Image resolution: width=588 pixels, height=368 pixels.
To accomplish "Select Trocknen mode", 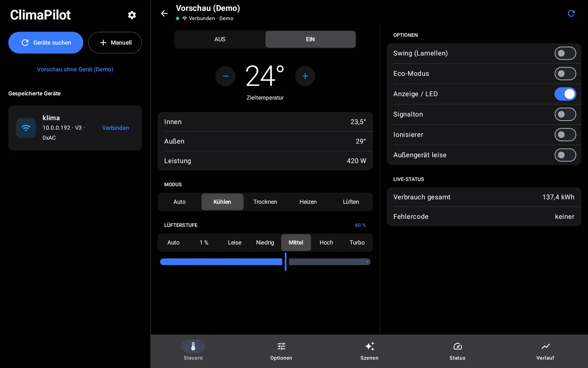I will click(x=265, y=202).
